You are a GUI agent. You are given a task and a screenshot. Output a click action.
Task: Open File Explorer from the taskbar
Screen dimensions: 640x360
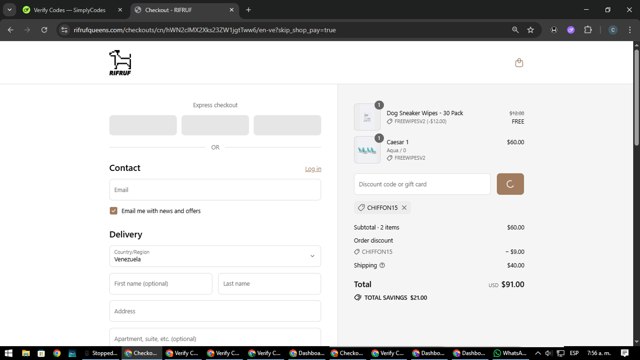click(26, 353)
